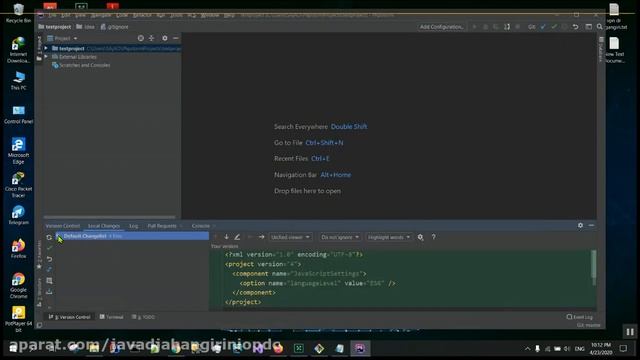Click the Run configuration play icon
Screen dimensions: 640x360
click(474, 27)
